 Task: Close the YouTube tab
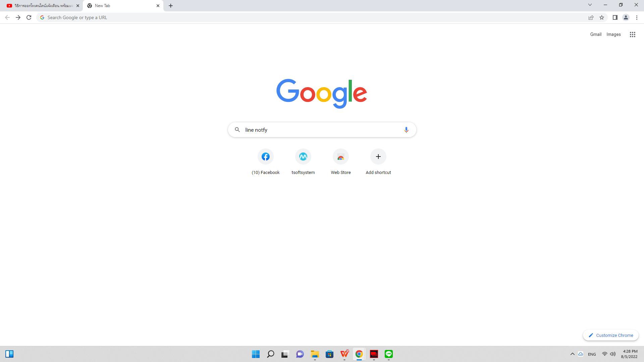tap(78, 6)
